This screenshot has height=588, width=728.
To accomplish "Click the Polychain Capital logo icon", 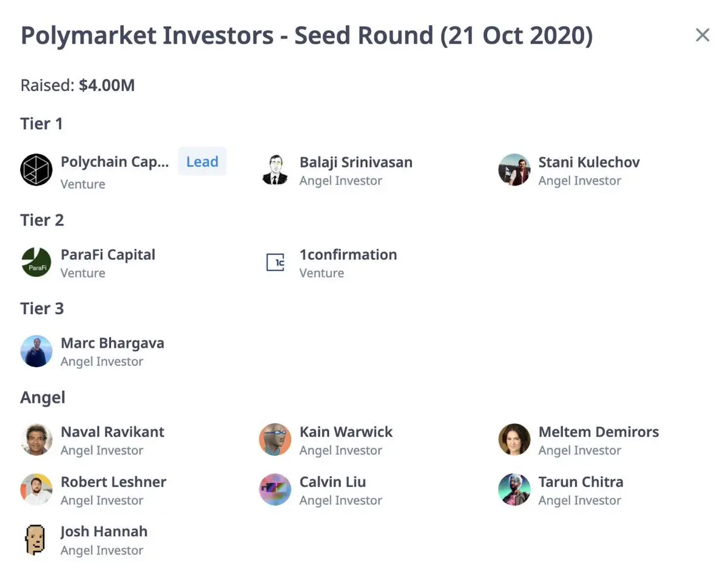I will point(36,169).
